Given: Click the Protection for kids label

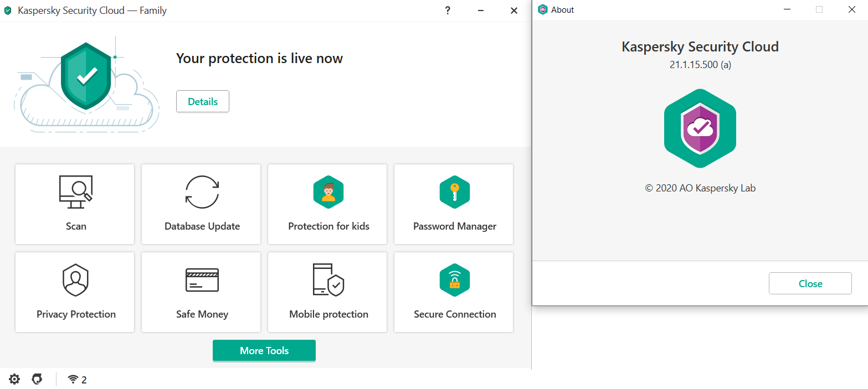Looking at the screenshot, I should [328, 226].
